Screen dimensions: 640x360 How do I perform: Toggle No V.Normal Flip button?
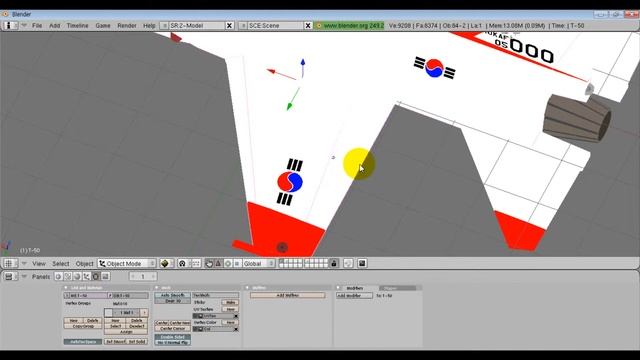(173, 342)
